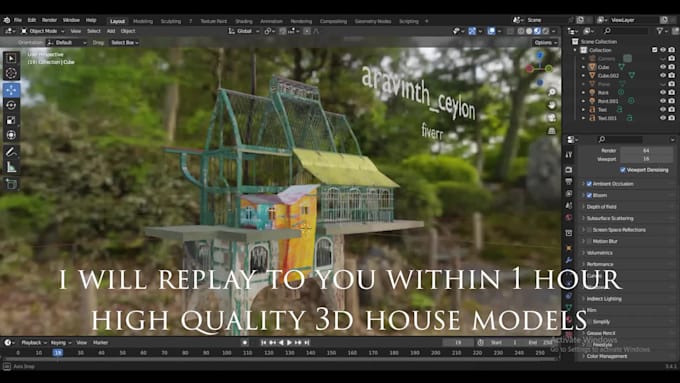680x383 pixels.
Task: Choose the Rotate tool in left toolbar
Action: 11,105
